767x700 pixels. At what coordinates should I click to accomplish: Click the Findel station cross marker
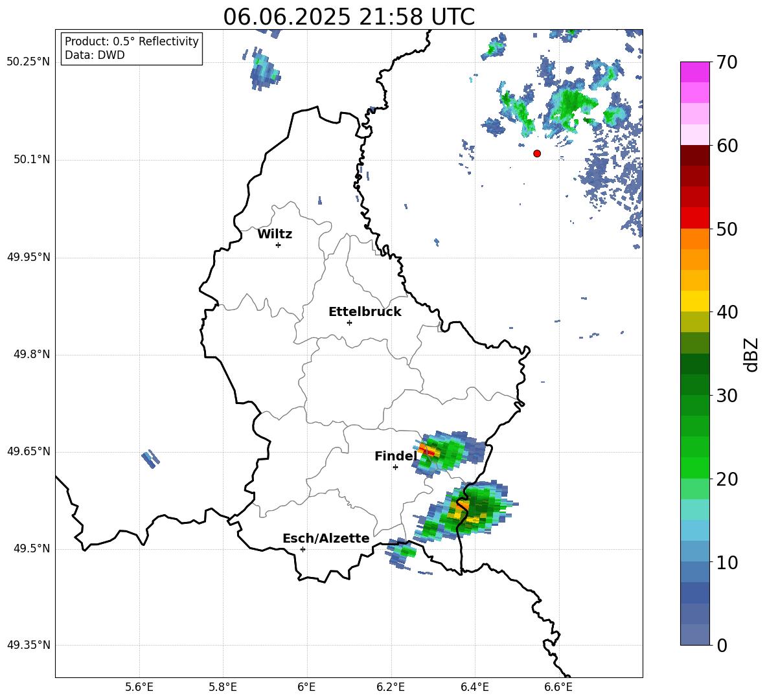(x=395, y=468)
